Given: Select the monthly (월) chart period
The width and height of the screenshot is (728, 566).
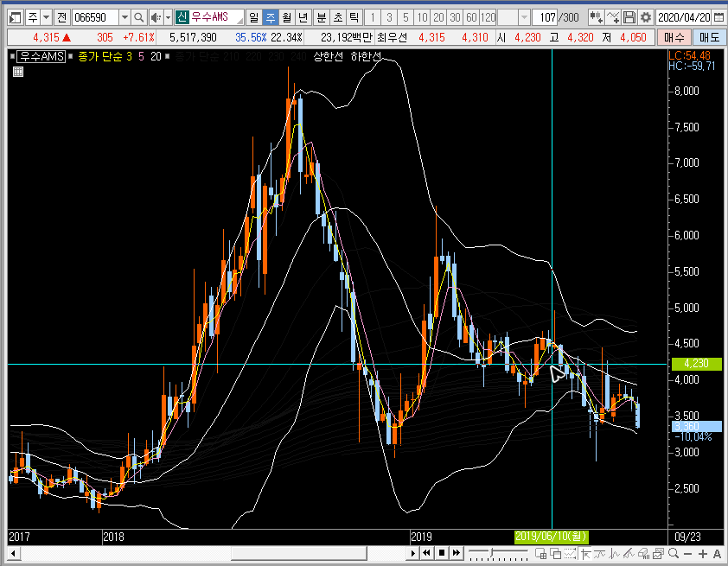Looking at the screenshot, I should coord(286,17).
